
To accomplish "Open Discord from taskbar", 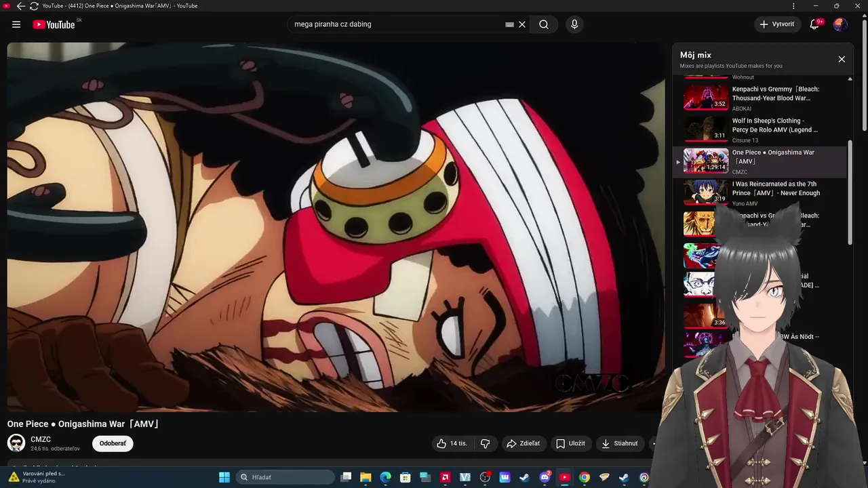I will tap(545, 477).
